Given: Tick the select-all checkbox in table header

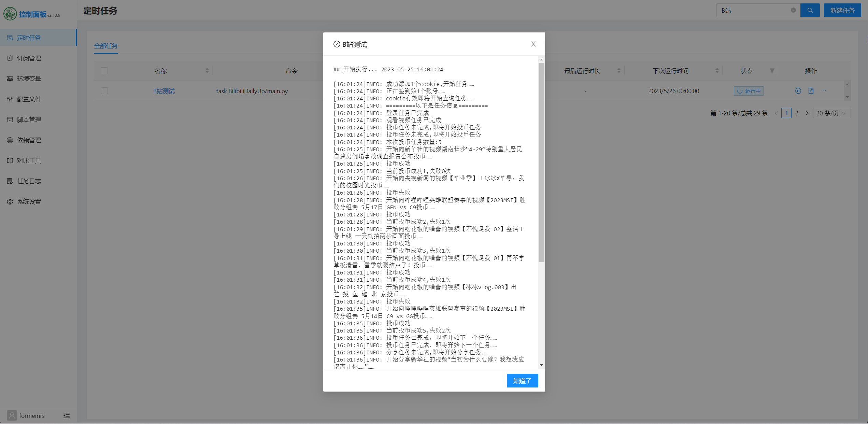Looking at the screenshot, I should coord(104,71).
